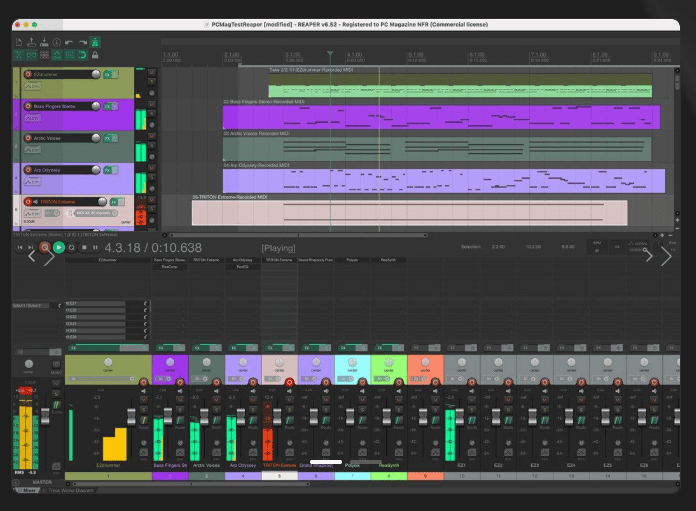Click the selection start field 2.2.00
This screenshot has height=511, width=696.
(x=498, y=246)
